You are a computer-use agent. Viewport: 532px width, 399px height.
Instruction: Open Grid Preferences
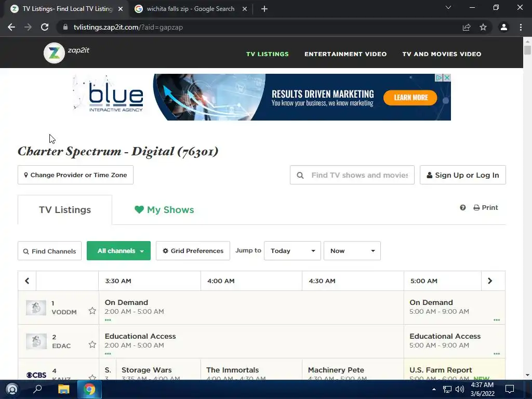193,251
